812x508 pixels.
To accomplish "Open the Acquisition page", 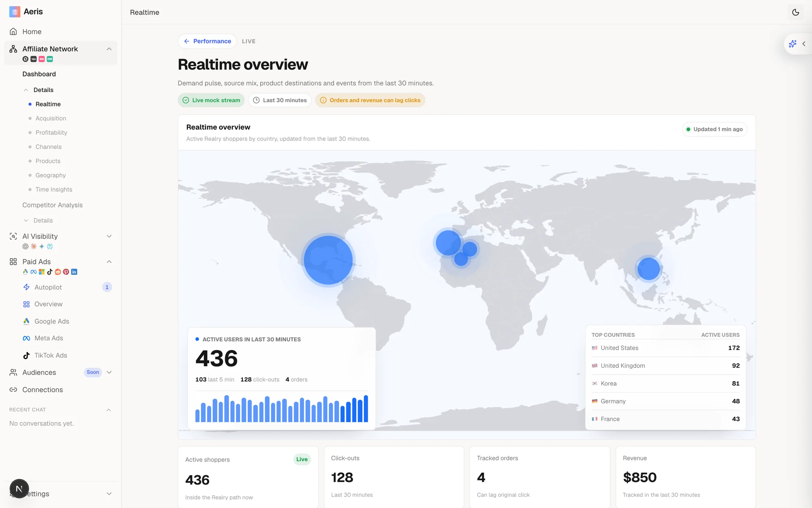I will click(x=51, y=118).
